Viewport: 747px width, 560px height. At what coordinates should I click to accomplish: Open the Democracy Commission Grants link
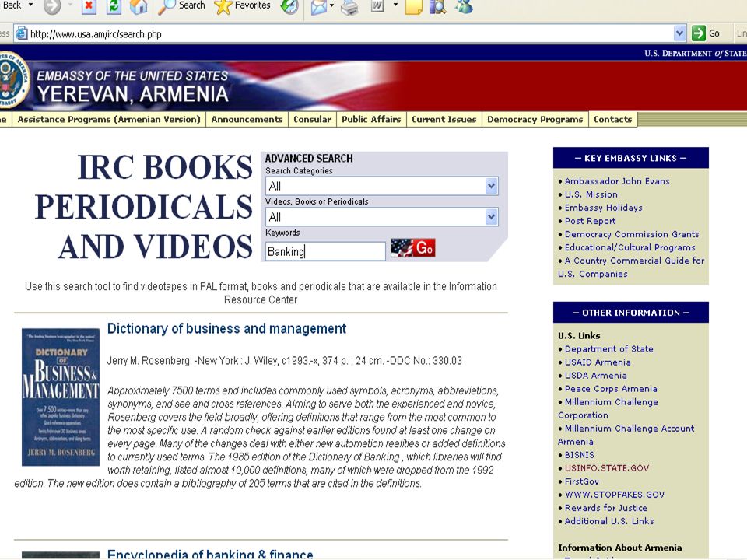(x=632, y=234)
